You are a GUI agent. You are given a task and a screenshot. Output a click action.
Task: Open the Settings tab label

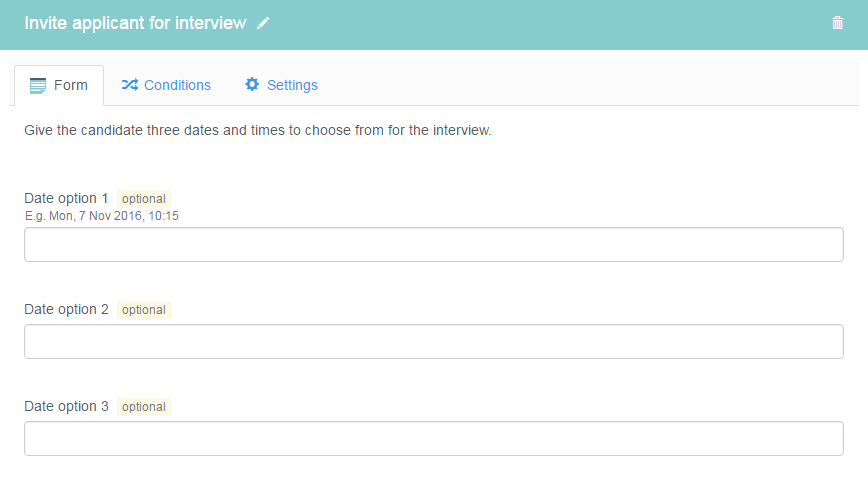[292, 85]
